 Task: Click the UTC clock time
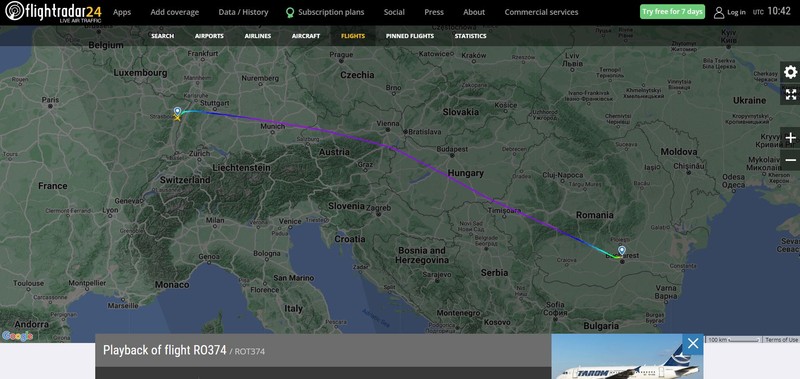coord(779,11)
